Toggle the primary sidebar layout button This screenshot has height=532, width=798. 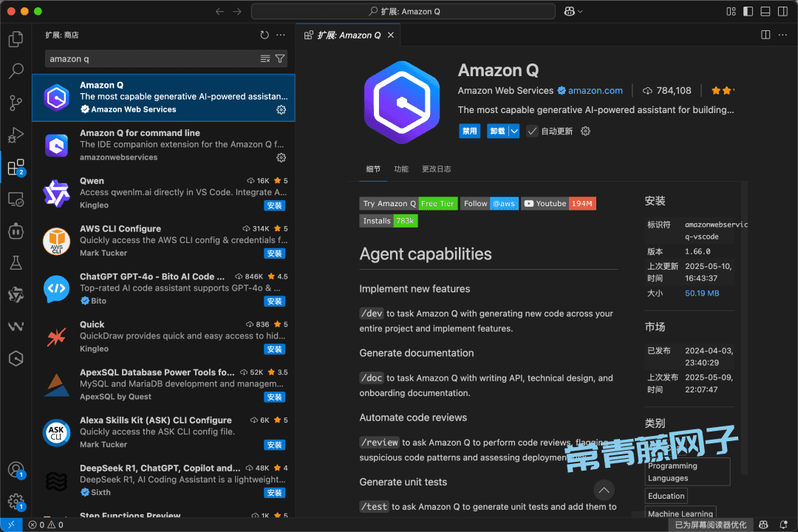[x=747, y=11]
